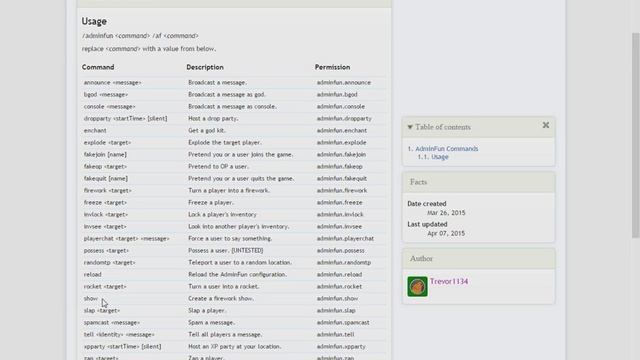The image size is (640, 360).
Task: Click the "Pretend to OP a user." description
Action: pos(218,167)
